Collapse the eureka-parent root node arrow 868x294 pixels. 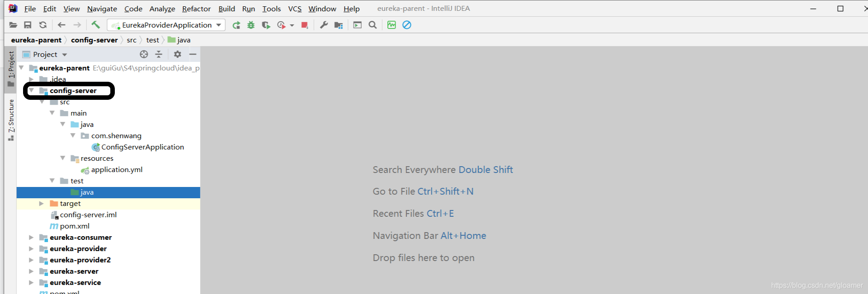21,68
